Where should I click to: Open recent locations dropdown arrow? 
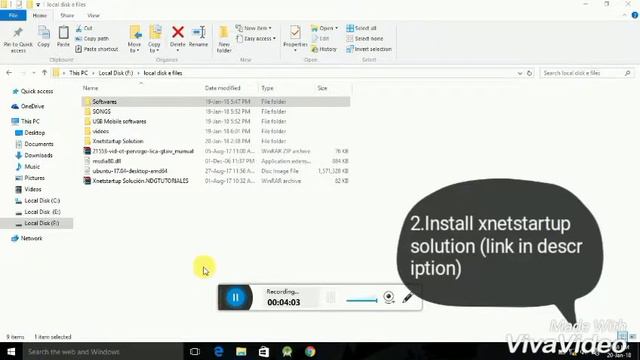coord(33,73)
